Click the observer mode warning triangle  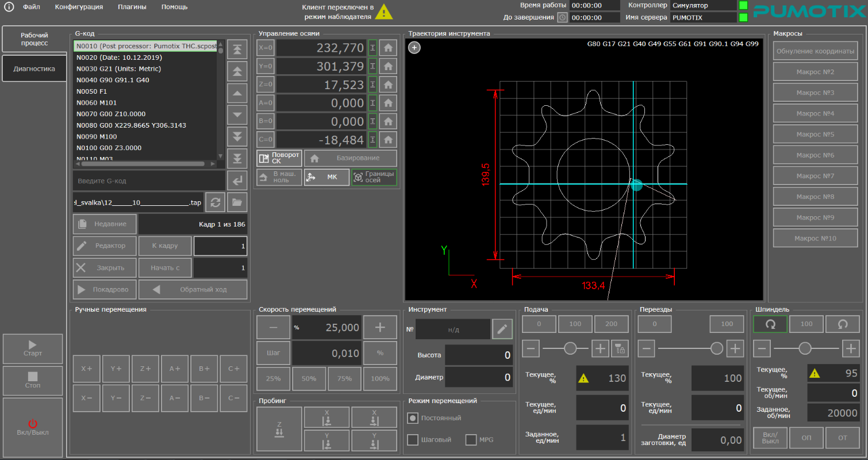click(x=384, y=11)
